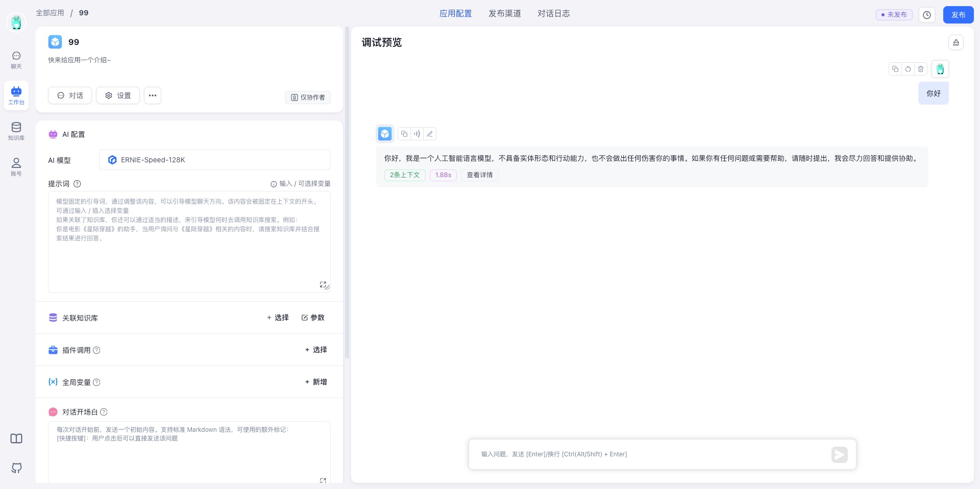Switch to the 对话日志 tab
The height and width of the screenshot is (489, 980).
(x=553, y=14)
